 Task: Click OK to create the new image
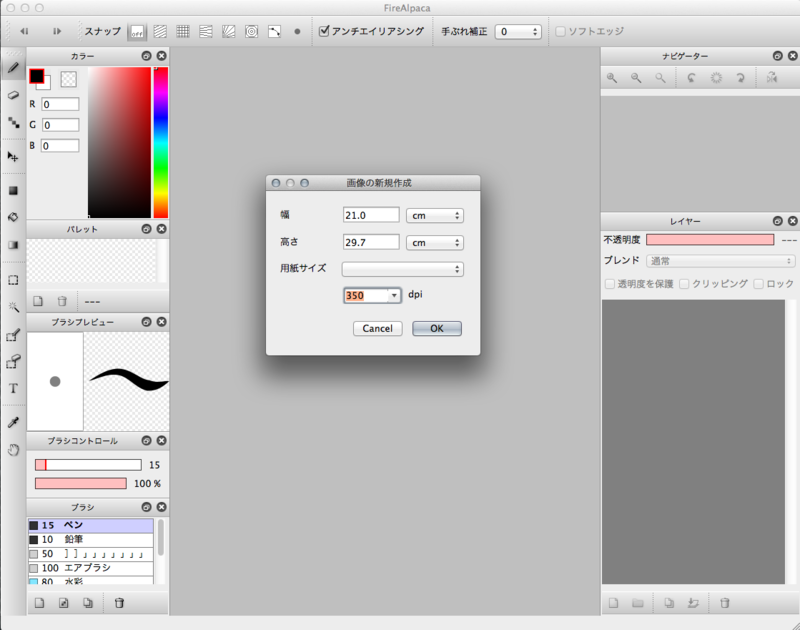point(437,329)
